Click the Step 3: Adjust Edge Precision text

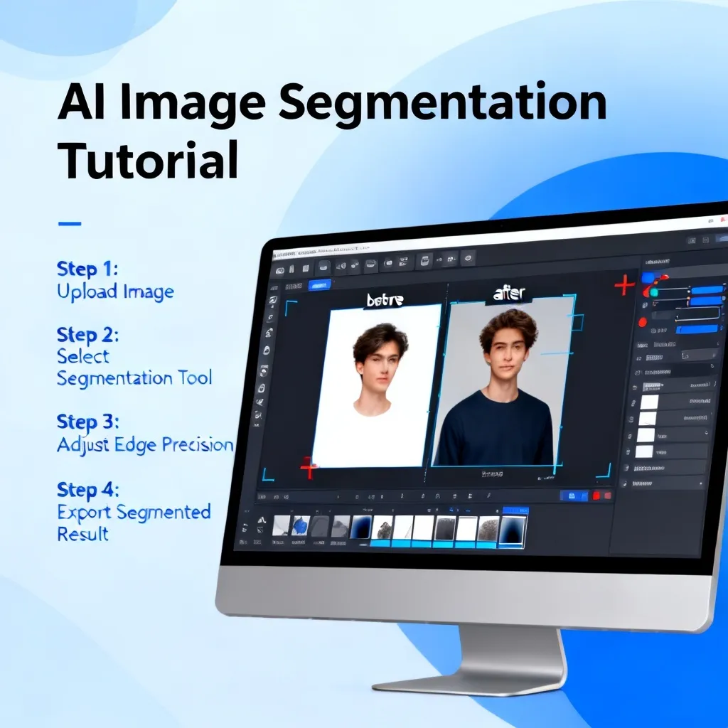[145, 433]
